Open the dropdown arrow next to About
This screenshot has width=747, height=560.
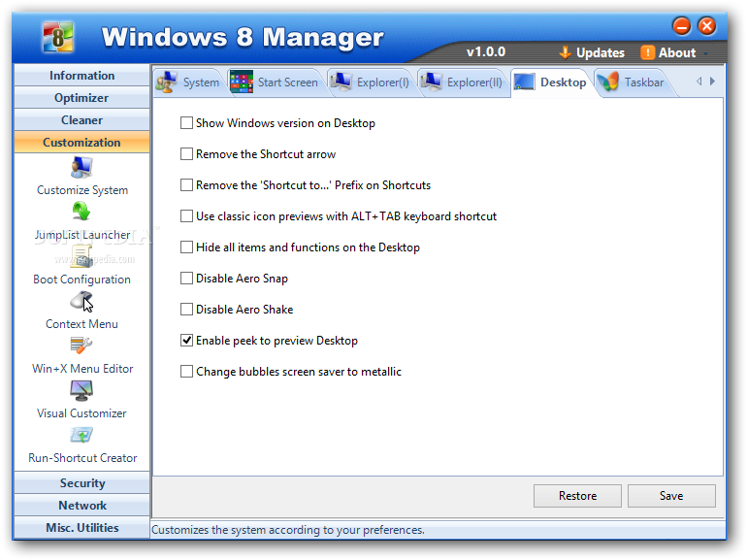click(706, 53)
